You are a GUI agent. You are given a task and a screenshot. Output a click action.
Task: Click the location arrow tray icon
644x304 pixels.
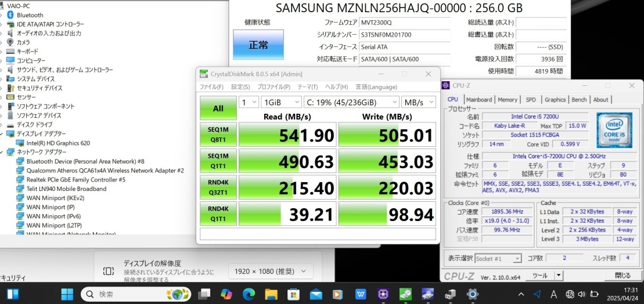pyautogui.click(x=537, y=294)
